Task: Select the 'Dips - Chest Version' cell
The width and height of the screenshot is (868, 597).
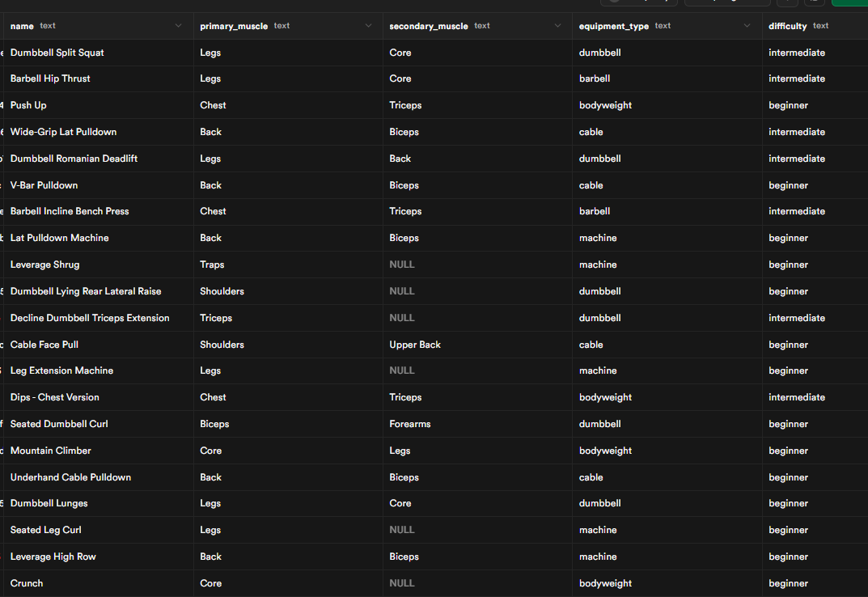Action: (99, 397)
